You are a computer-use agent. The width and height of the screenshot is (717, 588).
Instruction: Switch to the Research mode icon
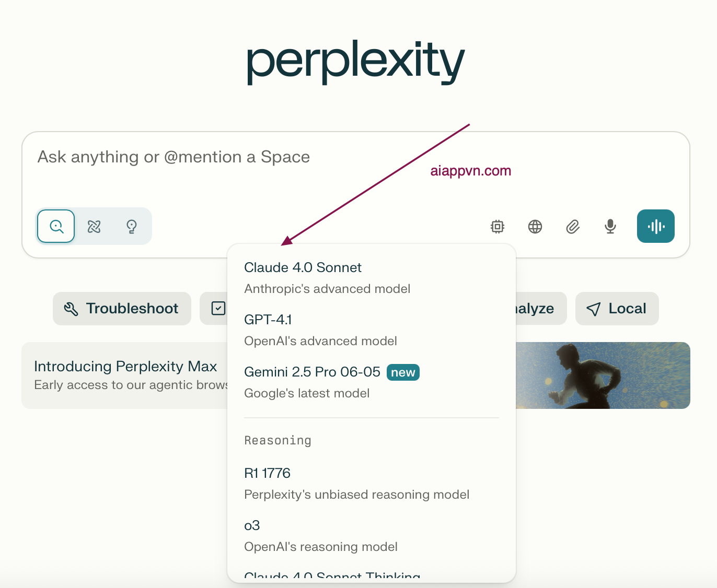point(94,226)
